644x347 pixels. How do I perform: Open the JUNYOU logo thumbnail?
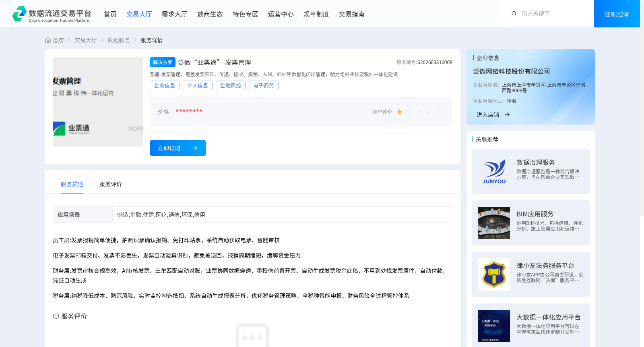[x=494, y=171]
